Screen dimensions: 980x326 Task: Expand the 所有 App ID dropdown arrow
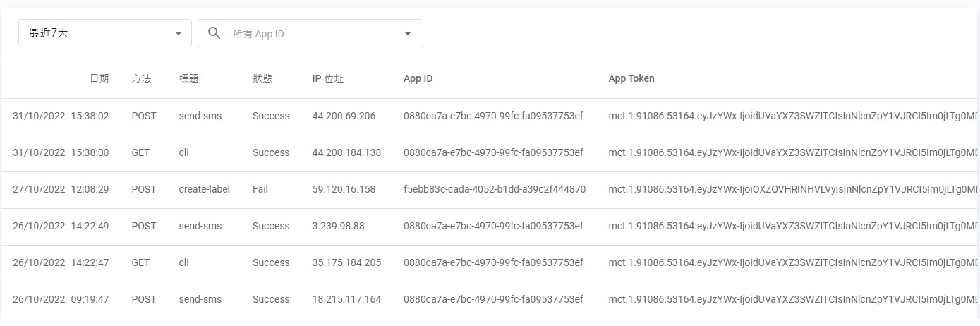[x=407, y=33]
